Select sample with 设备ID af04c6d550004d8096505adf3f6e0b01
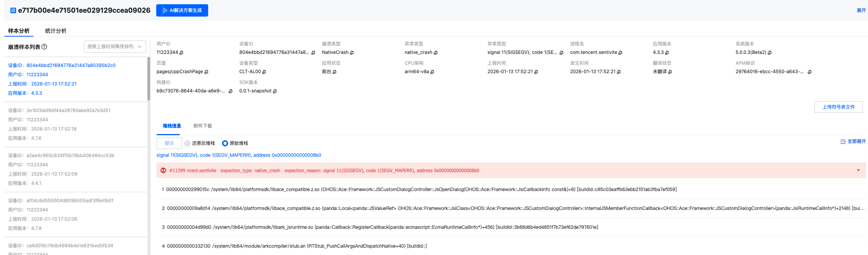 [76, 215]
